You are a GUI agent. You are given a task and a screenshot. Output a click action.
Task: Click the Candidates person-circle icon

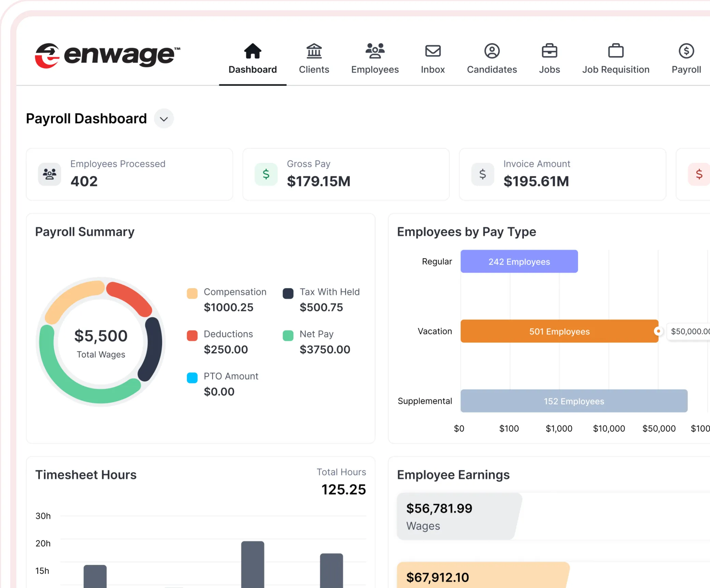[x=492, y=51]
